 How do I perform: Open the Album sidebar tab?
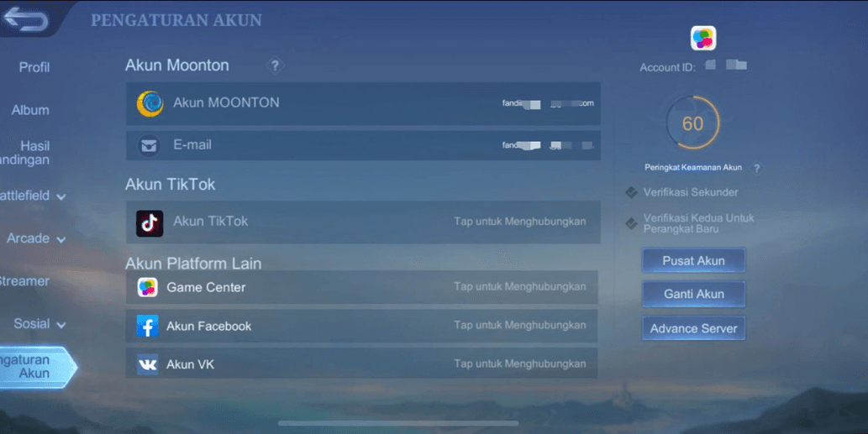[x=30, y=110]
